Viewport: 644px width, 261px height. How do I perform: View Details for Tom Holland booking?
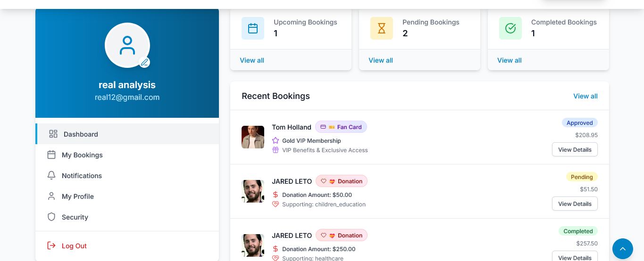575,149
